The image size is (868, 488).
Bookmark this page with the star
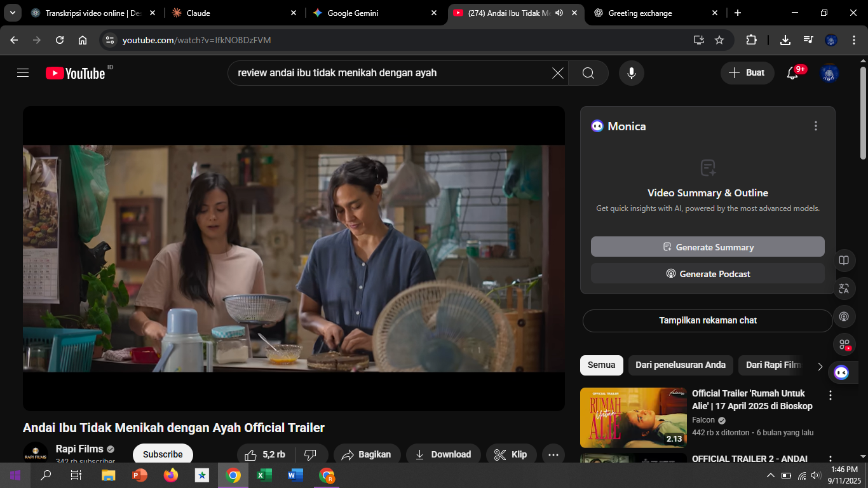pyautogui.click(x=719, y=40)
